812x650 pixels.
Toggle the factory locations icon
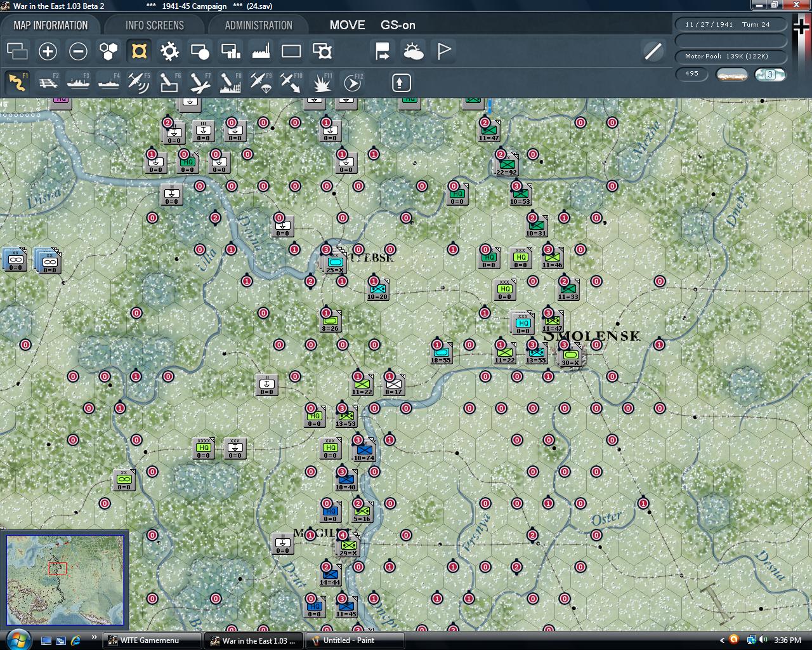click(x=261, y=51)
